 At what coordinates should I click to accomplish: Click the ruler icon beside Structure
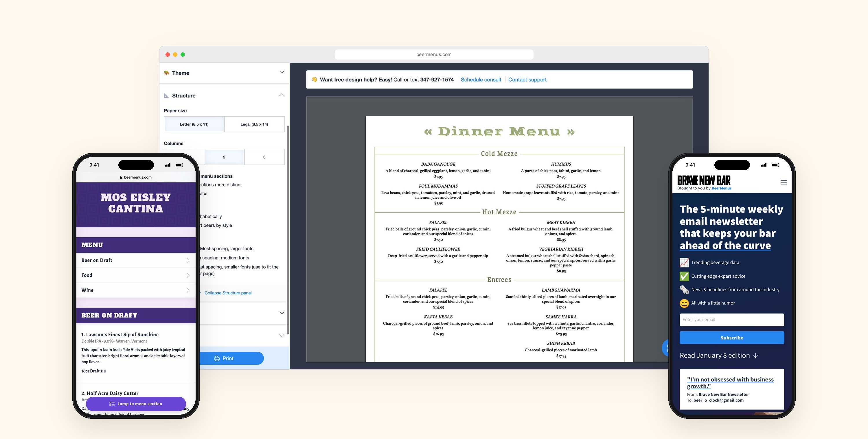click(x=166, y=95)
